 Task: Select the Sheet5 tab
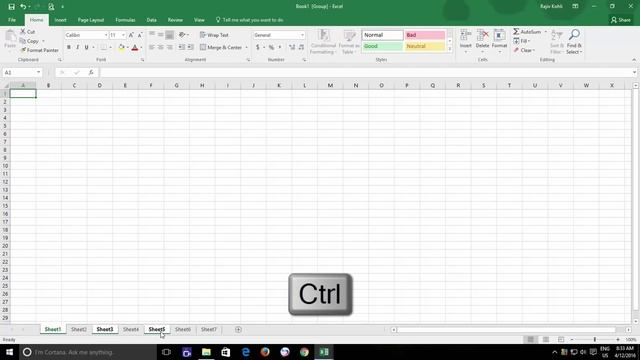point(157,329)
